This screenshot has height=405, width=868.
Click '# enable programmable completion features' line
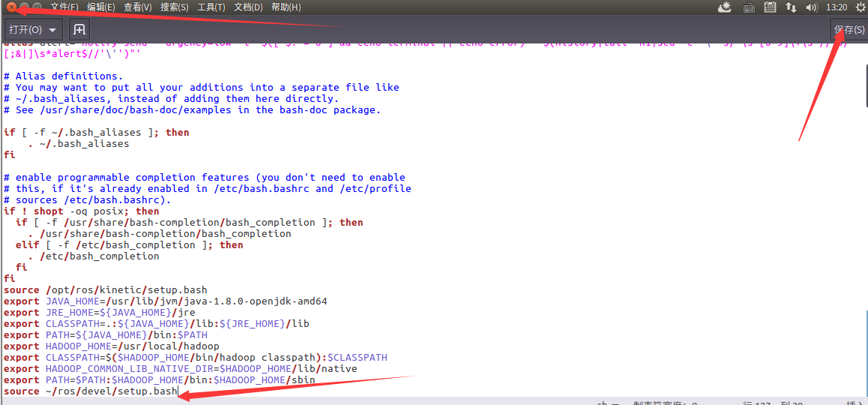[x=205, y=177]
